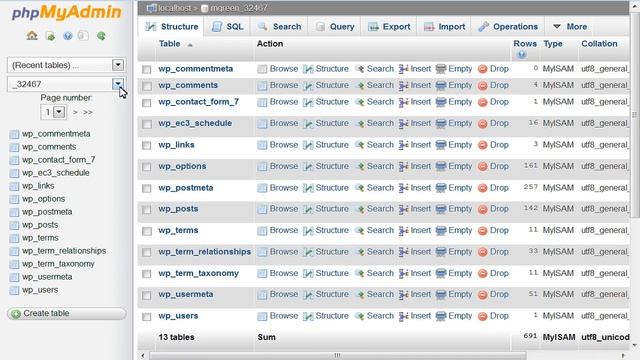Switch to the Import tab
The image size is (640, 360).
(x=444, y=27)
